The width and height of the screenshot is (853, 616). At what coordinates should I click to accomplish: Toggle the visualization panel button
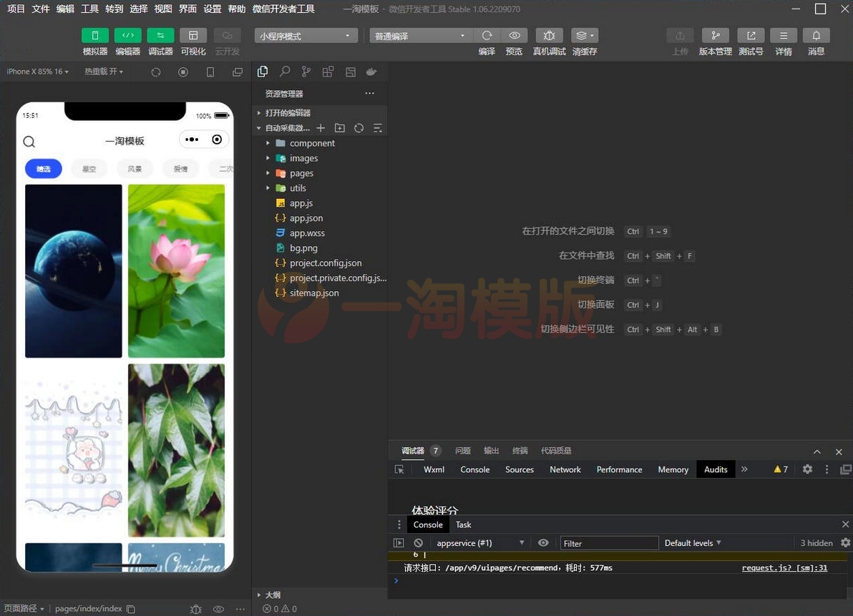pos(193,35)
